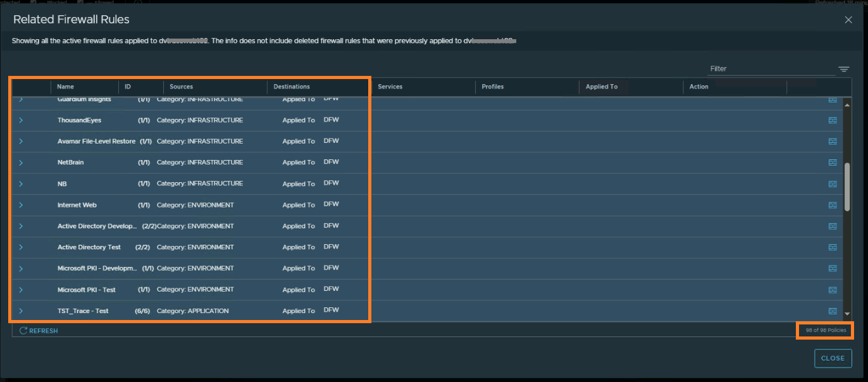Viewport: 868px width, 382px height.
Task: Dismiss dialog with the X icon at top right
Action: [x=848, y=20]
